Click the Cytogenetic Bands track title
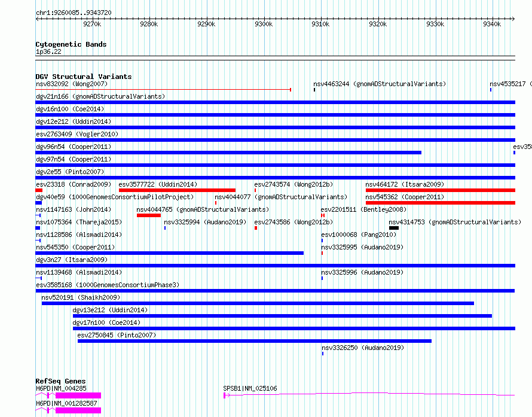532x417 pixels. [x=71, y=44]
